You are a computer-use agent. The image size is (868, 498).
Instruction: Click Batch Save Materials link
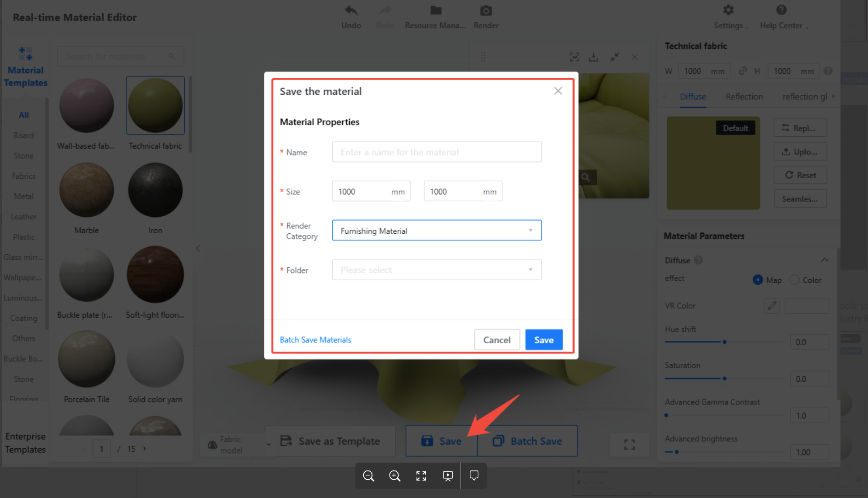(315, 340)
